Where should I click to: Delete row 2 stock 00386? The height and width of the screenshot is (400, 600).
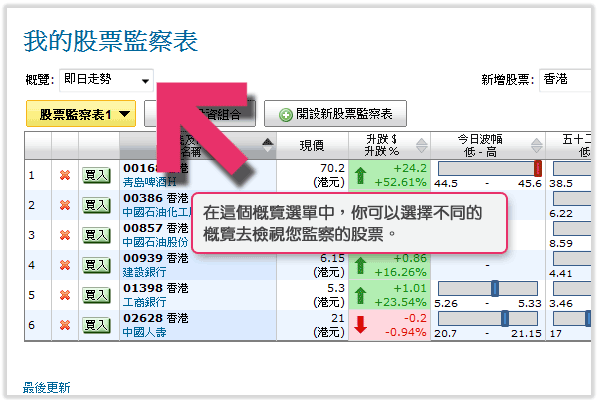65,205
